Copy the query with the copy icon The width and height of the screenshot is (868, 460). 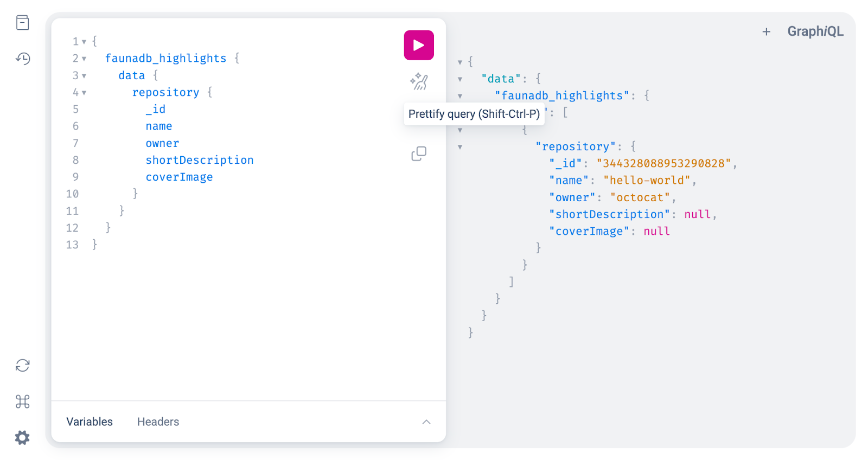click(419, 154)
